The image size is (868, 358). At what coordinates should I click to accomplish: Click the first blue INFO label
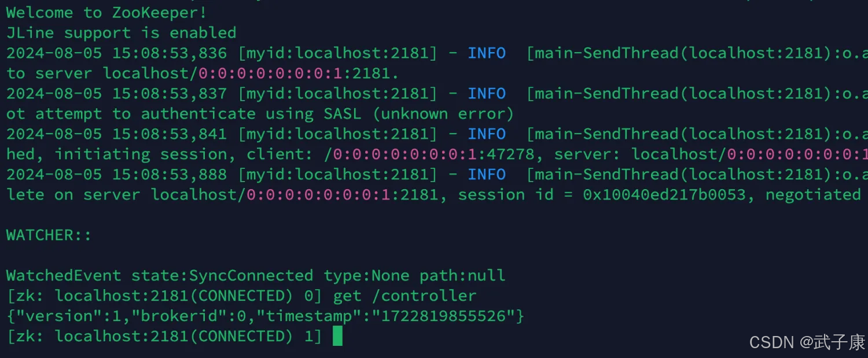487,53
